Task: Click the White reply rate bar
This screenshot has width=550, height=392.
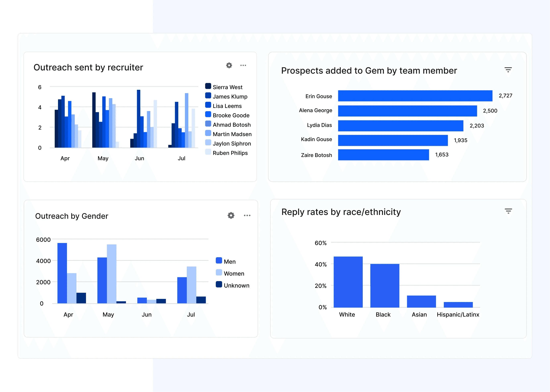Action: pyautogui.click(x=348, y=282)
